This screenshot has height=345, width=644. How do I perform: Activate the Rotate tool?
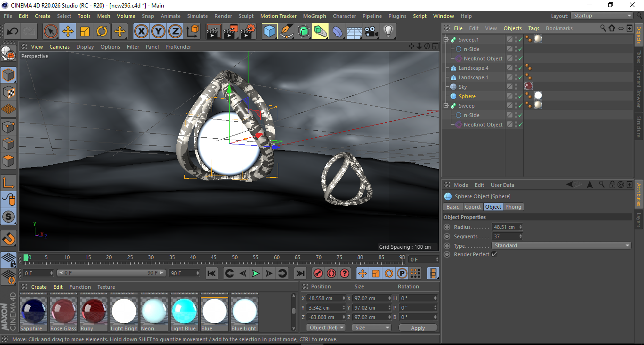[x=102, y=32]
